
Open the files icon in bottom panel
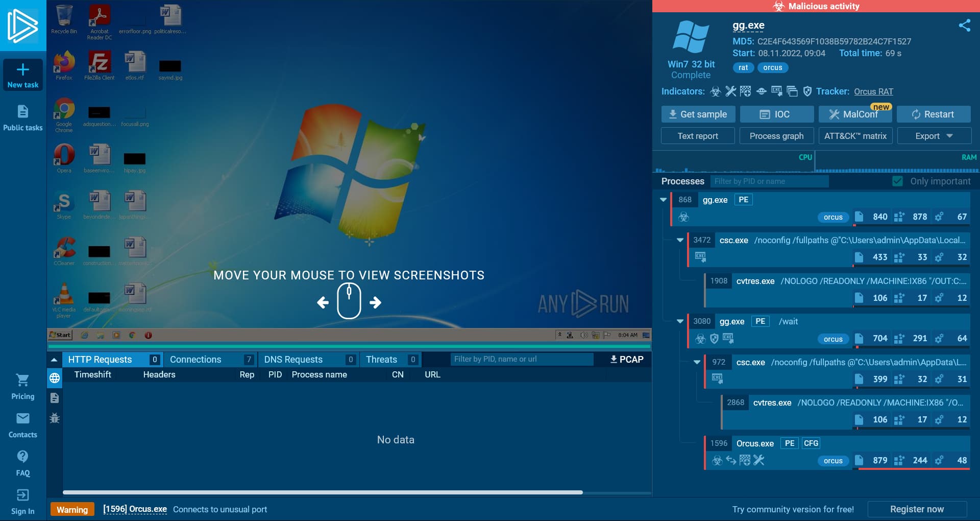[55, 398]
